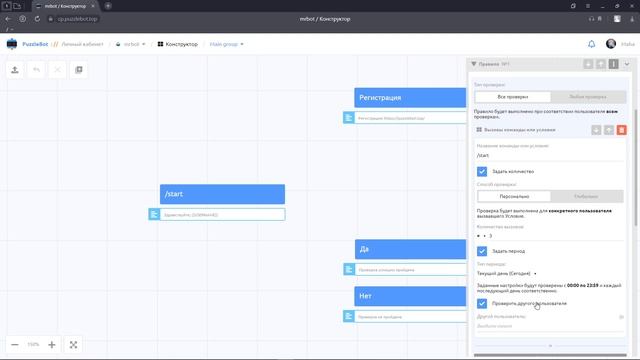640x360 pixels.
Task: Click the disabled X delete icon in canvas toolbar
Action: 58,70
